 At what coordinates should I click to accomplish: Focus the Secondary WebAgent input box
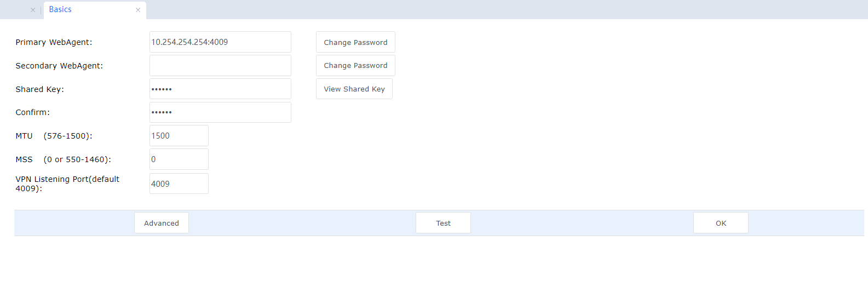tap(220, 66)
